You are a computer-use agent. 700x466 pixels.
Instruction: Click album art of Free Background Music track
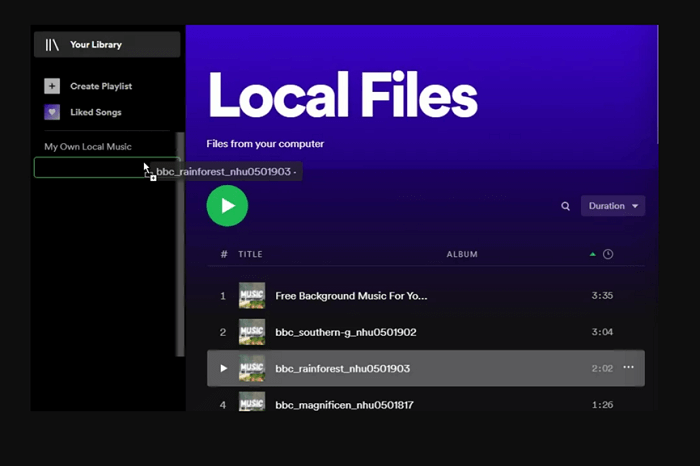(x=252, y=296)
